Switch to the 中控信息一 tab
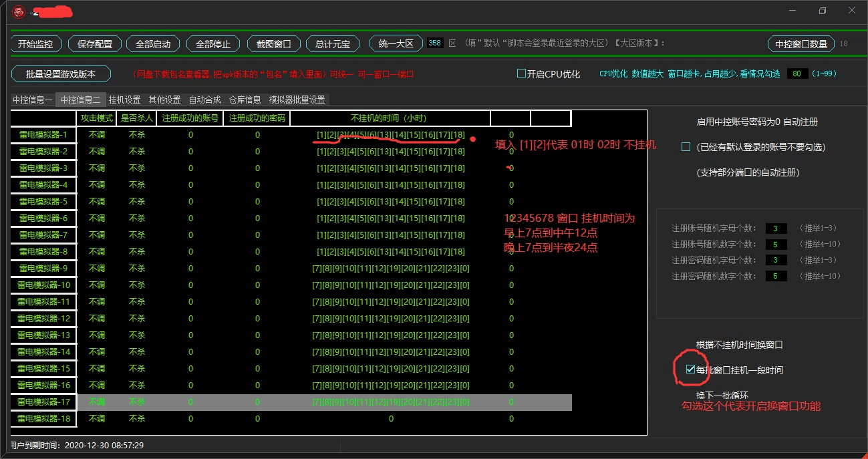The height and width of the screenshot is (459, 868). pos(33,100)
